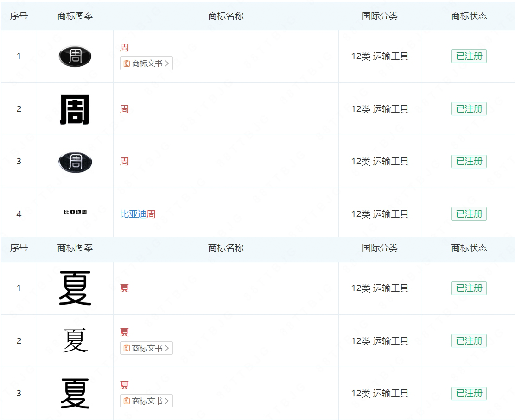Viewport: 515px width, 420px height.
Task: Expand chevron on 夏 row 3's 商标文书 button
Action: (x=167, y=401)
